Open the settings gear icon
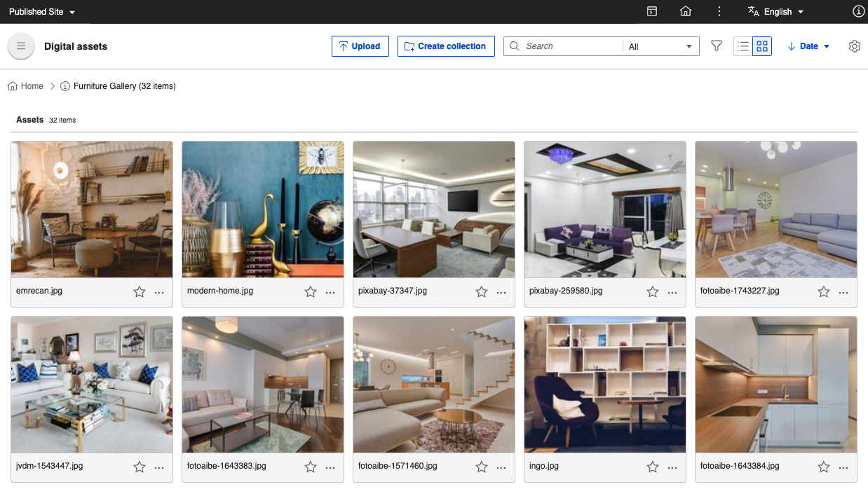Viewport: 868px width, 489px height. point(854,46)
